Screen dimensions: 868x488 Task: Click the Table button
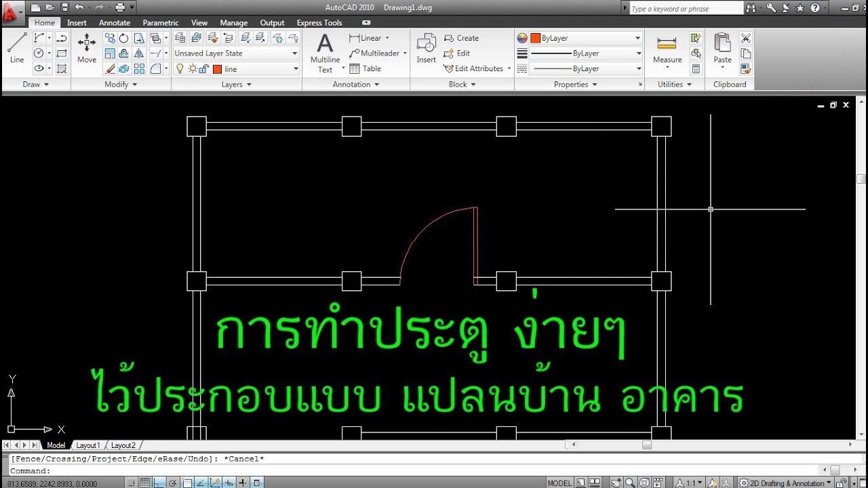tap(366, 68)
